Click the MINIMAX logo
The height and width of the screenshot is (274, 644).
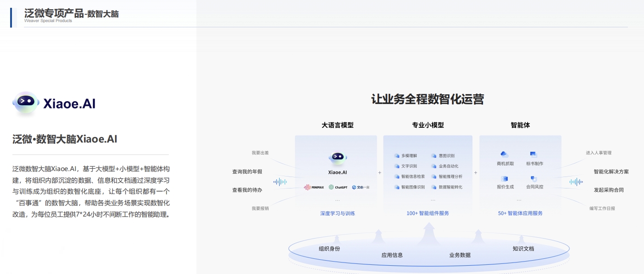click(x=314, y=187)
